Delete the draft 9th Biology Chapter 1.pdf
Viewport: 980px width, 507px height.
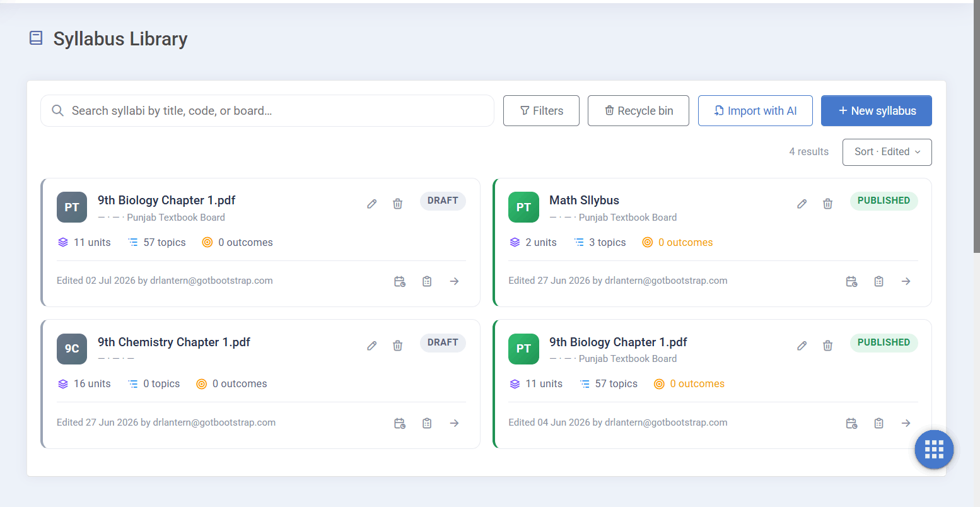coord(397,204)
